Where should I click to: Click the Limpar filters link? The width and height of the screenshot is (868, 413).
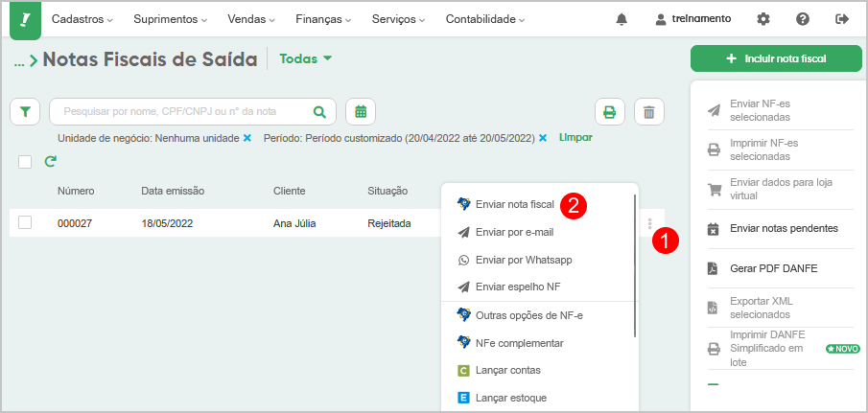tap(575, 137)
